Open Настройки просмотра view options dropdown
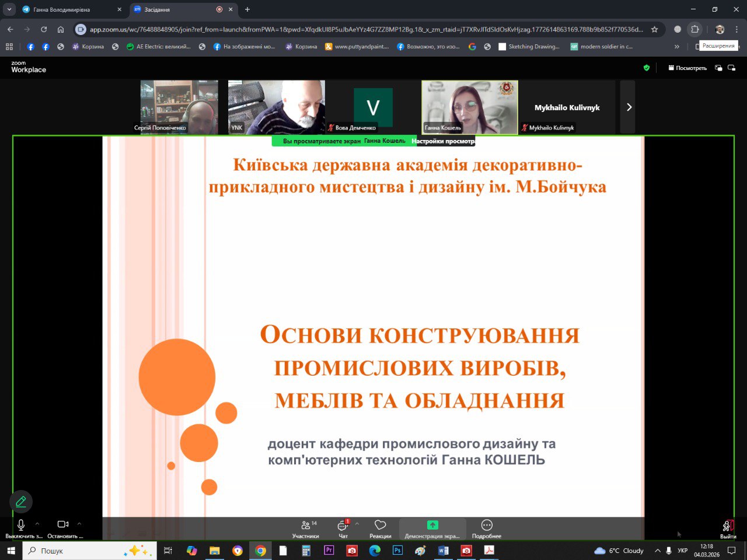The height and width of the screenshot is (560, 747). pos(443,141)
